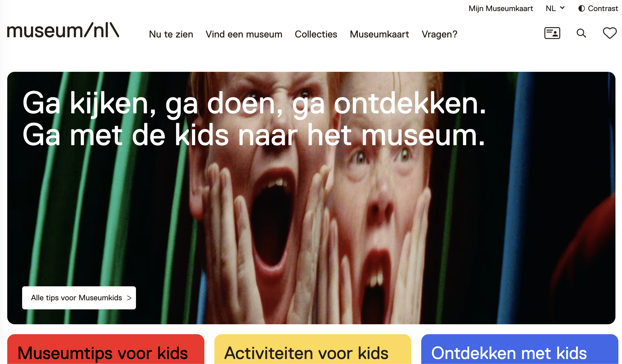The width and height of the screenshot is (622, 364).
Task: Click the chevron next to NL
Action: click(x=562, y=8)
